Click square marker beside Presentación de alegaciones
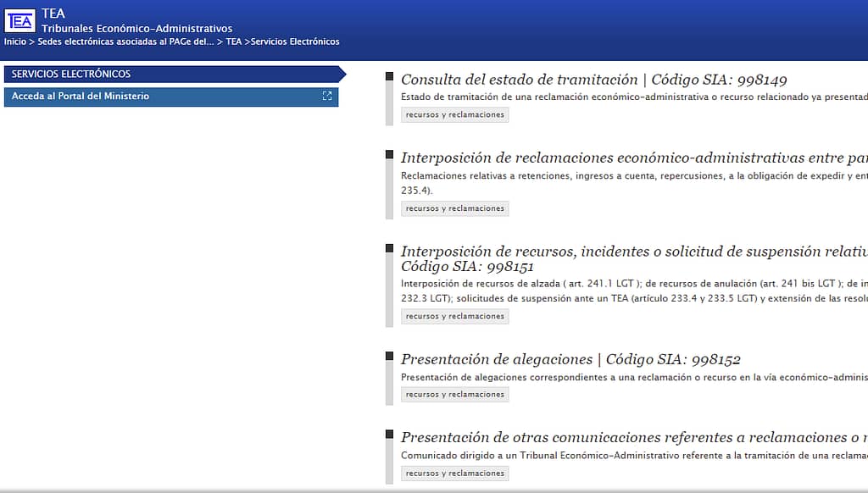Viewport: 868px width, 493px height. (390, 356)
